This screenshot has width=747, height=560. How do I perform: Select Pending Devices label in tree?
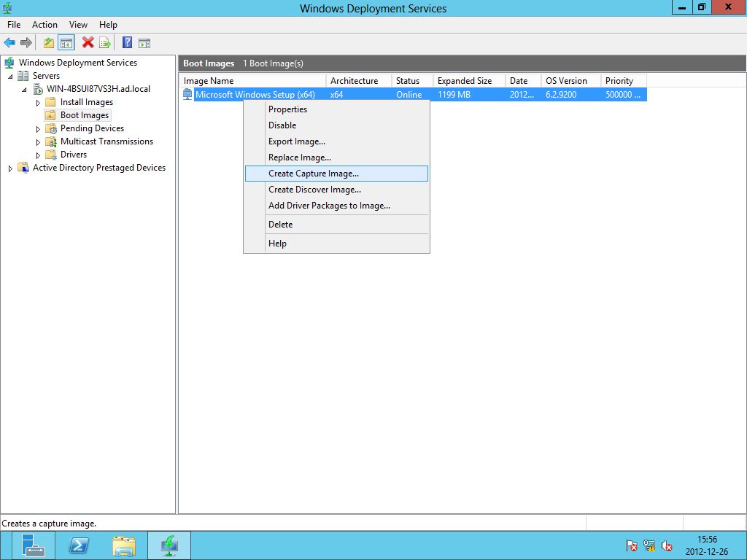92,128
